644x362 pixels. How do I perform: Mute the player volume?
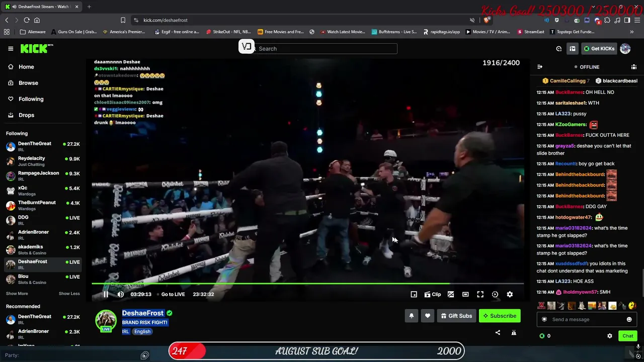(121, 295)
